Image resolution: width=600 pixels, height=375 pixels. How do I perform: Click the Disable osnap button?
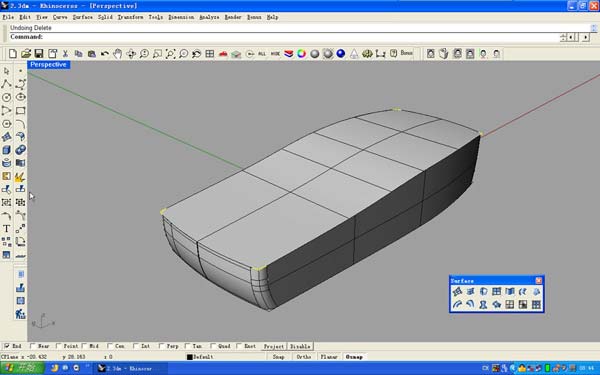[300, 346]
